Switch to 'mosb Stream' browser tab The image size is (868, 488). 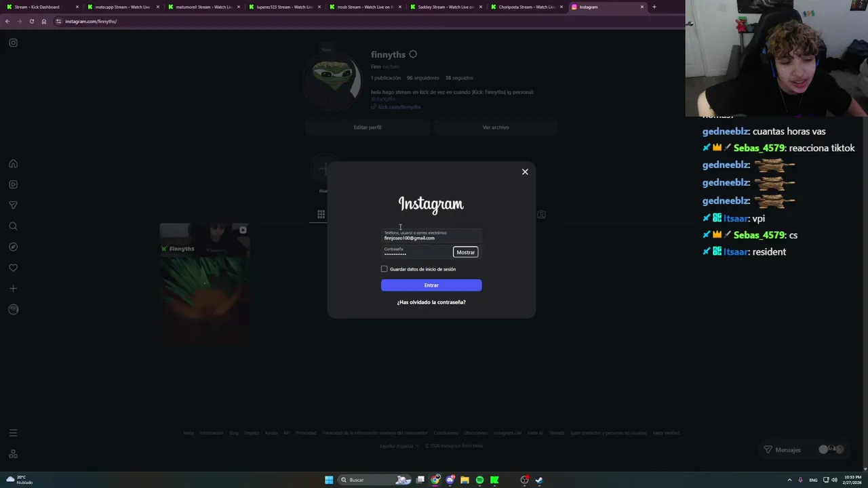tap(364, 7)
